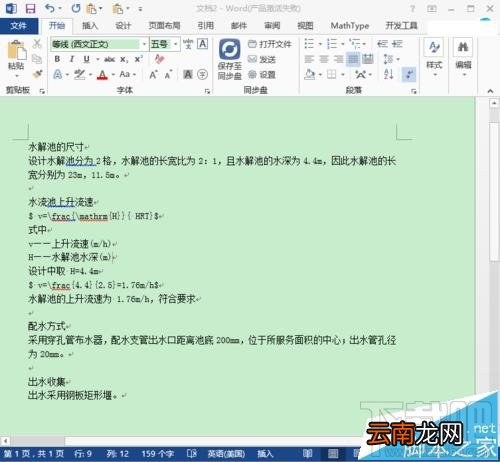The image size is (500, 462).
Task: Switch to 插入 ribbon tab
Action: click(x=90, y=26)
